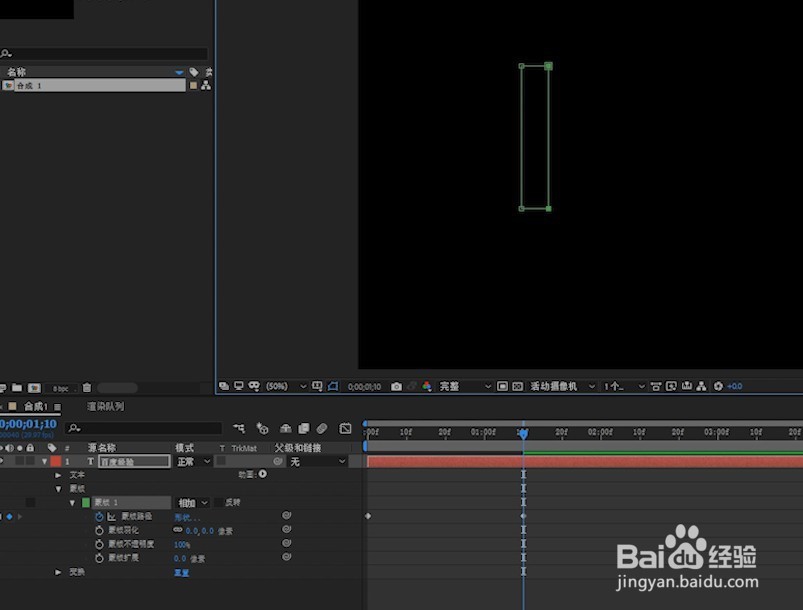Click the parent pick whip of layer 1
Viewport: 803px width, 610px height.
[x=278, y=461]
